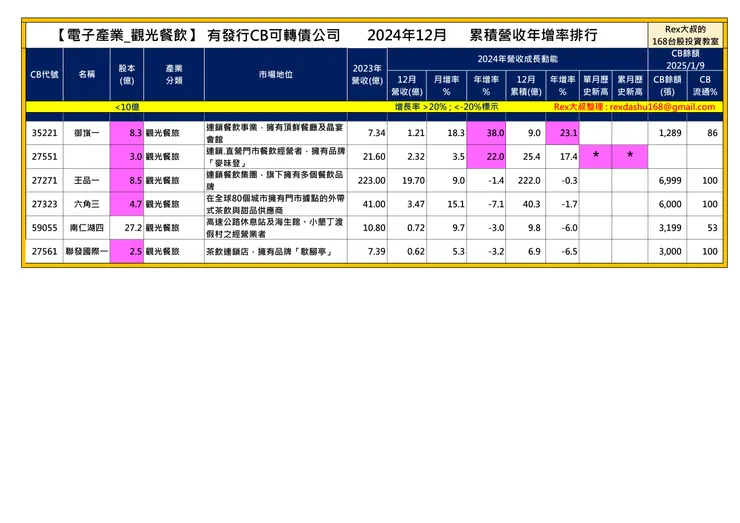Select CB code 27561 cell

click(x=44, y=251)
